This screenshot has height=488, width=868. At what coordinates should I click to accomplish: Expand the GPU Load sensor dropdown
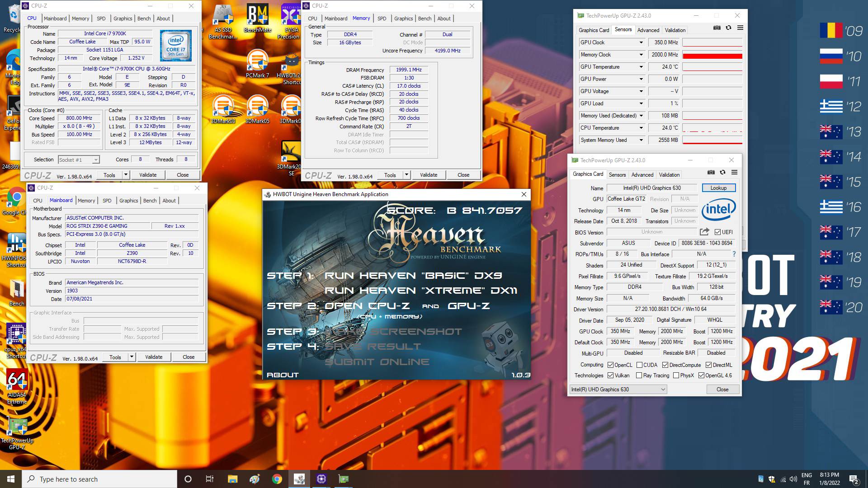pyautogui.click(x=641, y=103)
